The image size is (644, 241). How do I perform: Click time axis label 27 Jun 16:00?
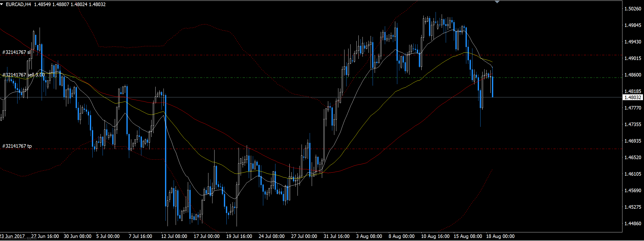point(45,236)
